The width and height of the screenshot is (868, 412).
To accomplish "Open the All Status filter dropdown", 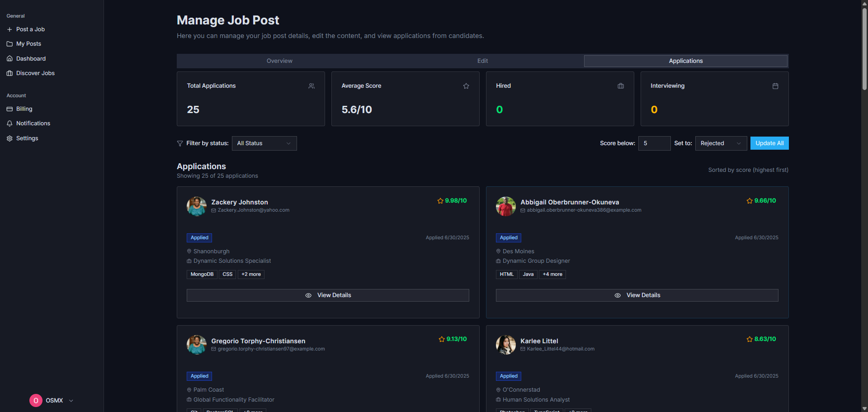I will pos(264,143).
